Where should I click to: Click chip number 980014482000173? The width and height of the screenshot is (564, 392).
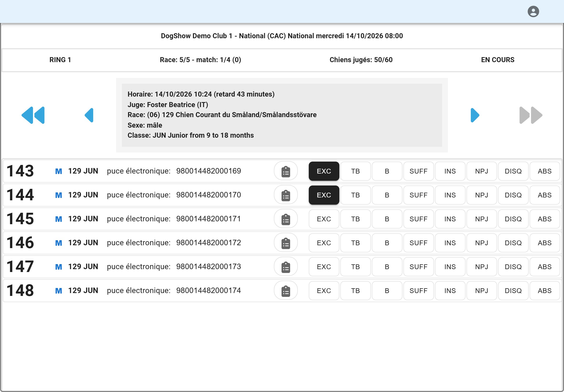(x=208, y=266)
